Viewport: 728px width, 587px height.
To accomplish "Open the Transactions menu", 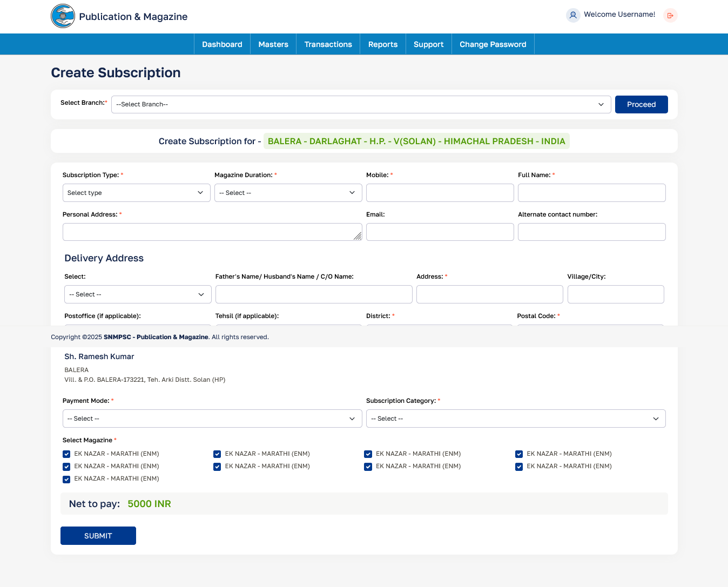I will (x=328, y=44).
